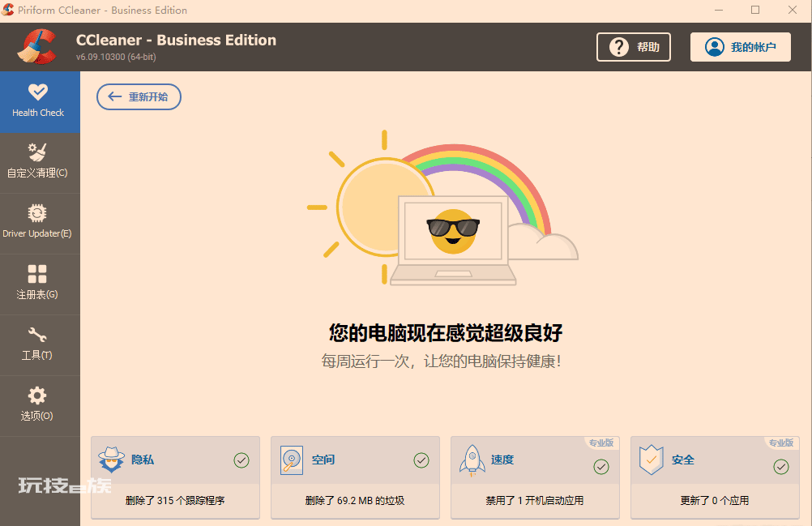
Task: Click the text "禁用了 1 开机启动应用"
Action: coord(534,501)
